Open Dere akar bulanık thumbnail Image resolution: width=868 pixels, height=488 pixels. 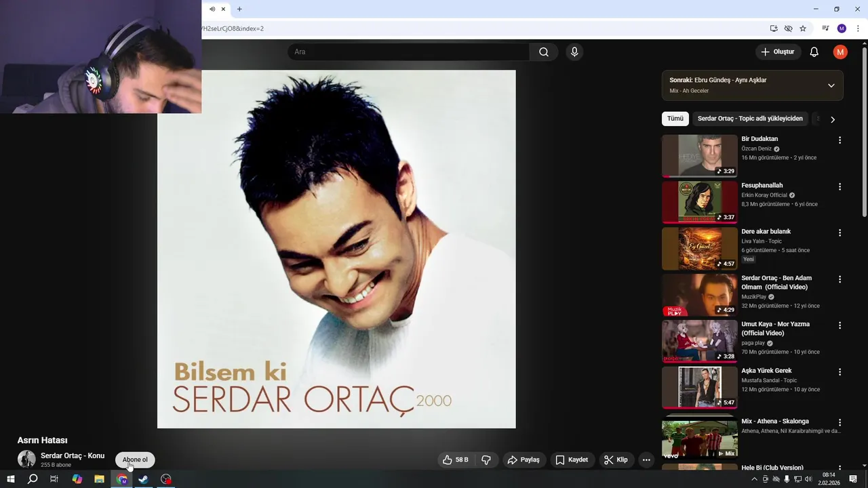coord(700,248)
